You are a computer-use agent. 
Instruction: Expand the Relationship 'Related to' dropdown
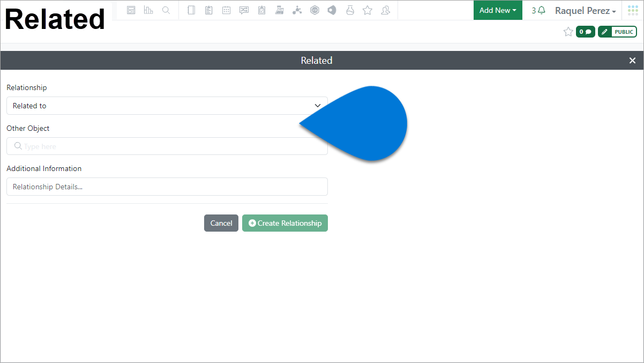(x=167, y=106)
